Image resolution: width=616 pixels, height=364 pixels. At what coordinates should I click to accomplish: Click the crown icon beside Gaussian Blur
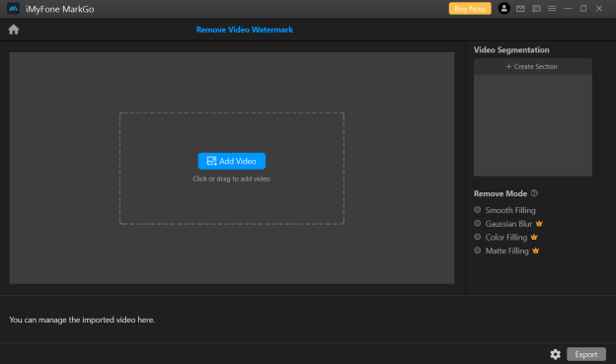point(539,223)
